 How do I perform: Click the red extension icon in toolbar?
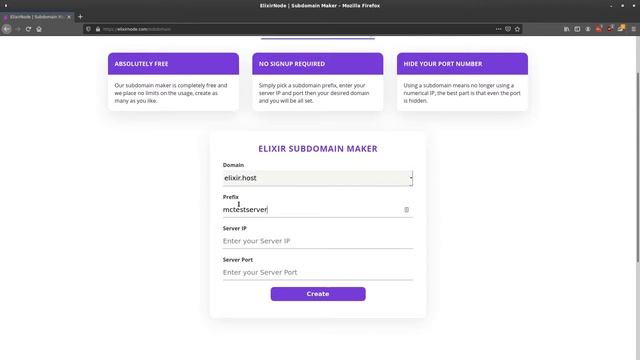coord(598,29)
